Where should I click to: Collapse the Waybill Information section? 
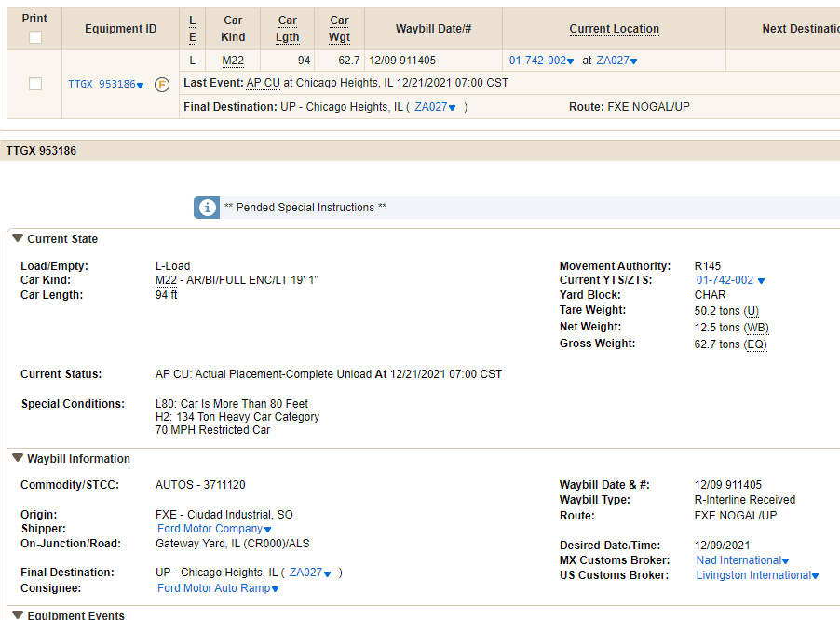(x=18, y=458)
